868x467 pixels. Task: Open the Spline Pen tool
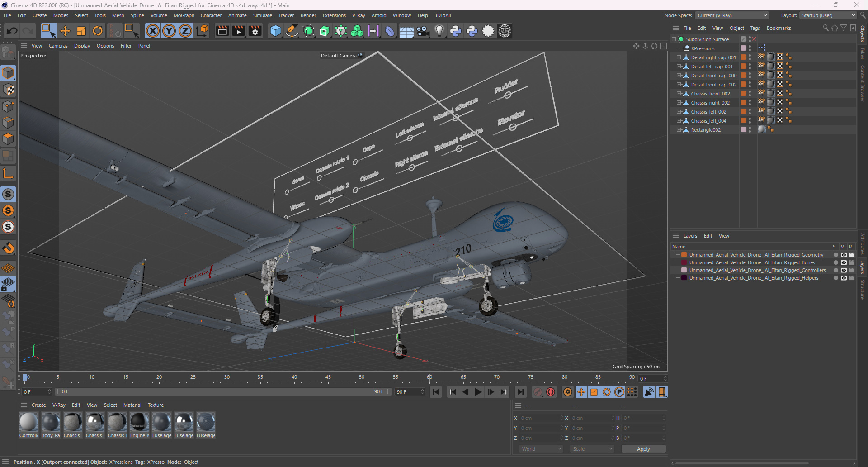tap(292, 31)
